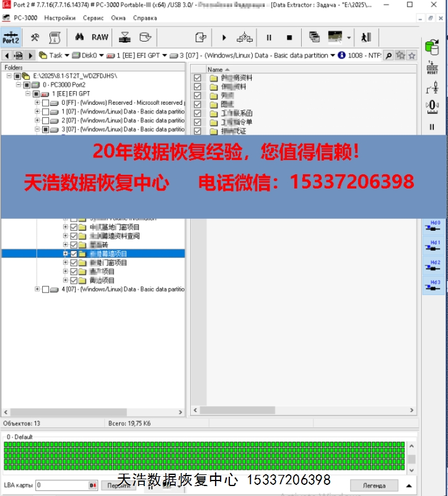The width and height of the screenshot is (448, 496).
Task: Click the Легенда button
Action: [374, 485]
